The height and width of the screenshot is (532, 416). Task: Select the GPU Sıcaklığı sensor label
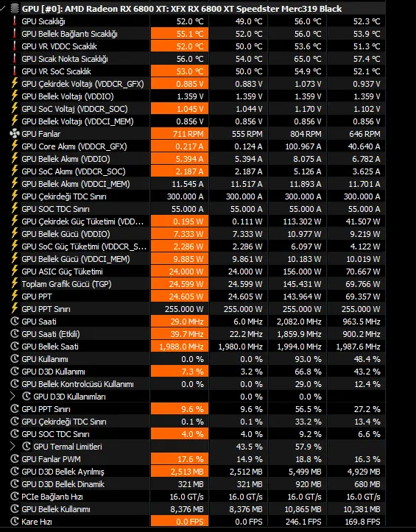click(x=43, y=21)
